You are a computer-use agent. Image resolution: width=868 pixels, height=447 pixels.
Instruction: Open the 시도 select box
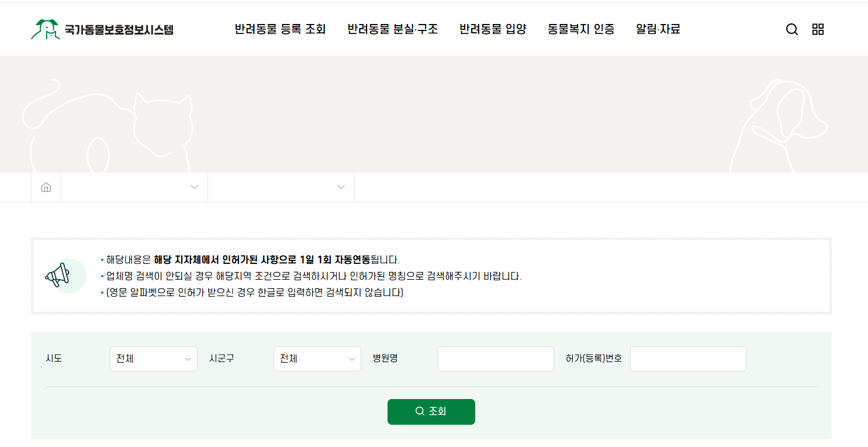[154, 359]
